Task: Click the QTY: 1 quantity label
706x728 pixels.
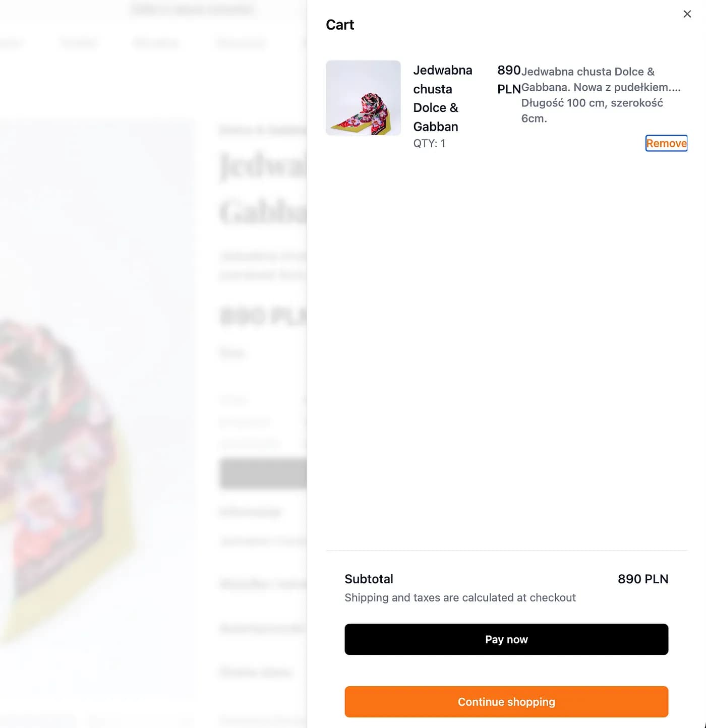Action: coord(429,144)
